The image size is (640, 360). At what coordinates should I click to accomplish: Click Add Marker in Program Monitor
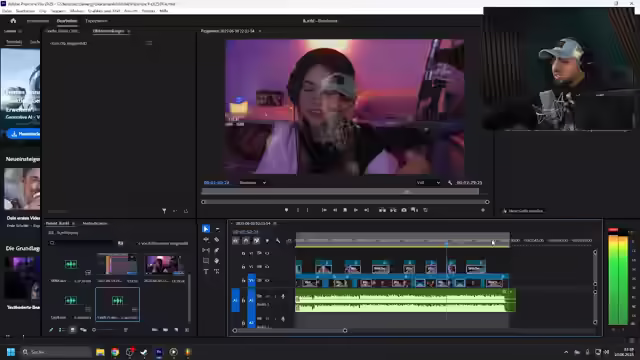click(286, 210)
